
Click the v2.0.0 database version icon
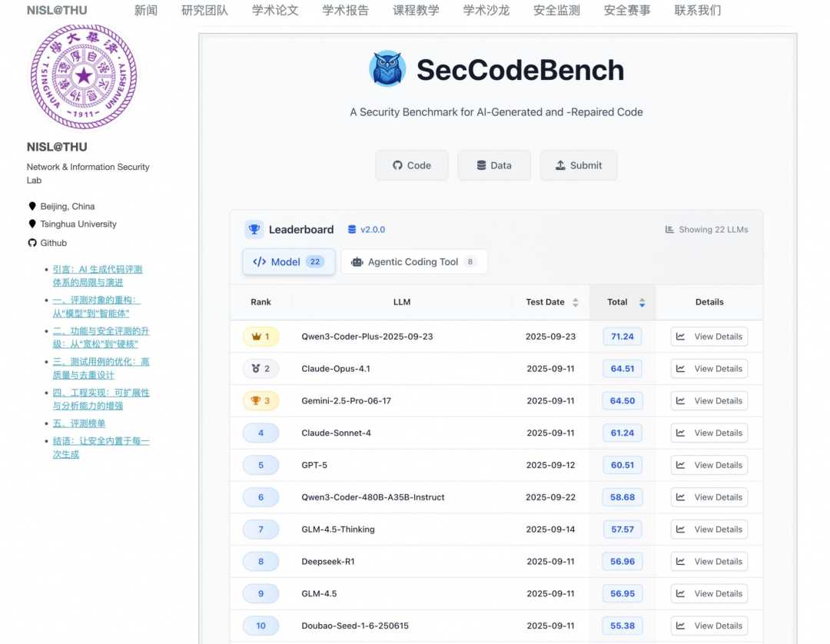(x=352, y=229)
